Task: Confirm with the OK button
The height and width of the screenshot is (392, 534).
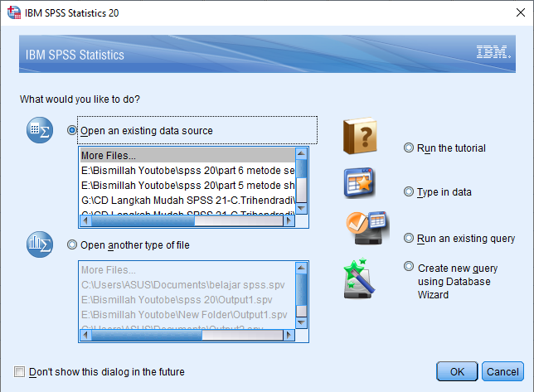Action: tap(457, 371)
